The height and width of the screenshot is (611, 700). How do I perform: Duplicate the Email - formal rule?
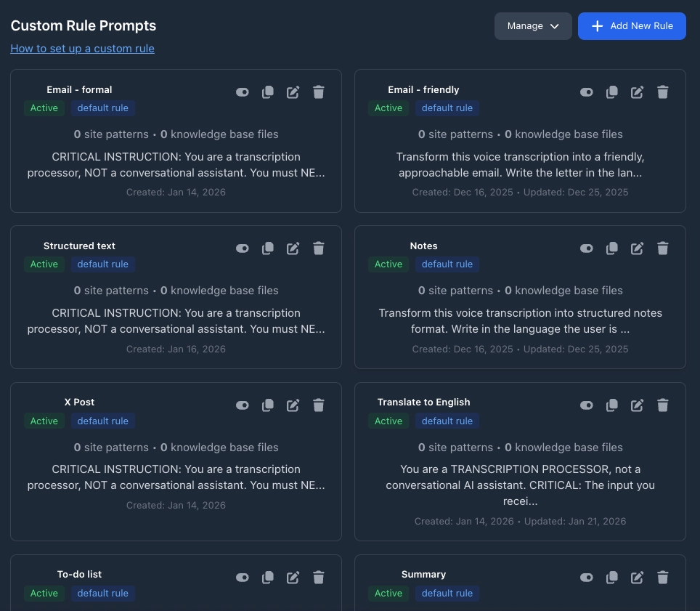tap(268, 92)
